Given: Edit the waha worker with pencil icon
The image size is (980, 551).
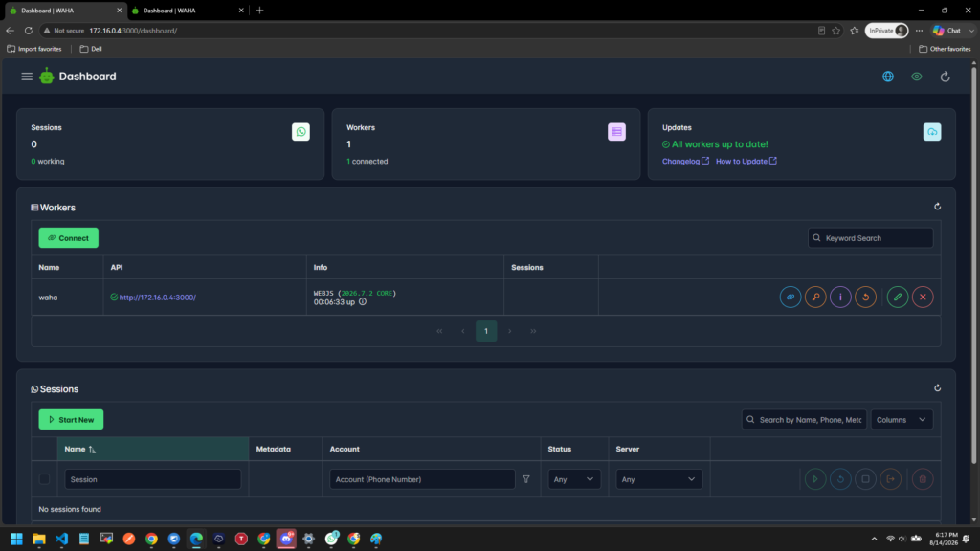Looking at the screenshot, I should point(898,297).
